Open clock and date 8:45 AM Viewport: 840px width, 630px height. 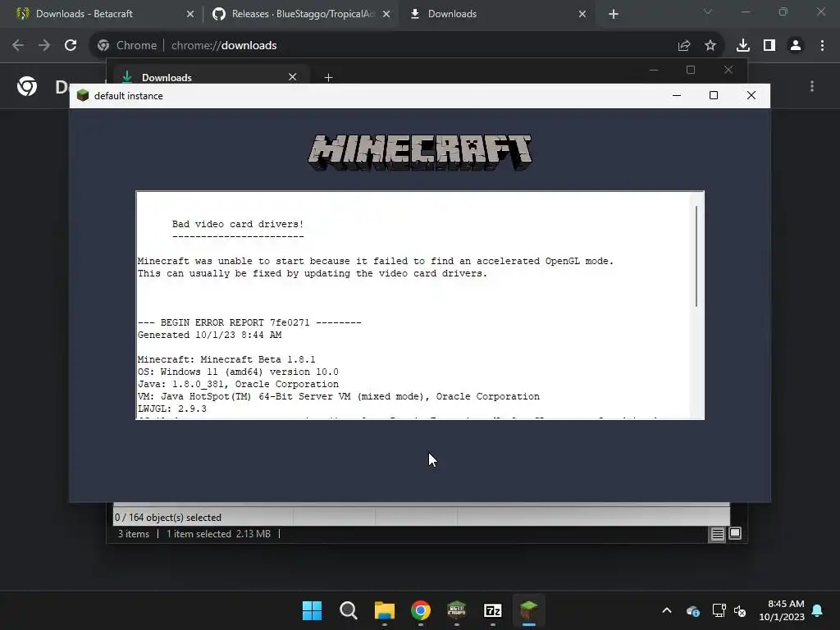pos(782,610)
